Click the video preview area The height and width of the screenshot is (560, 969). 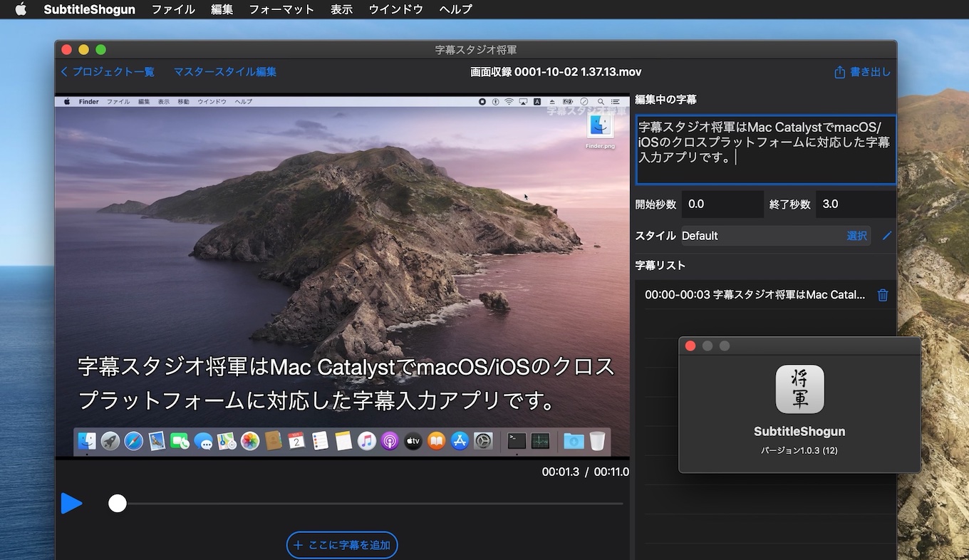(x=343, y=276)
